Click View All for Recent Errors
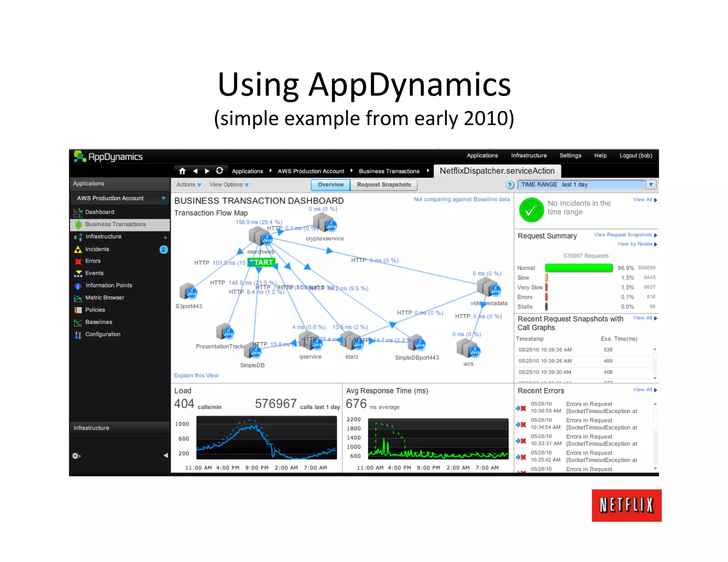Viewport: 728px width, 562px height. point(645,390)
